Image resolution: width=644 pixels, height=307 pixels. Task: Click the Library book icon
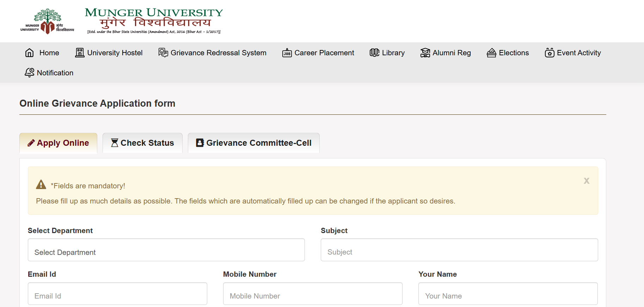pos(374,53)
